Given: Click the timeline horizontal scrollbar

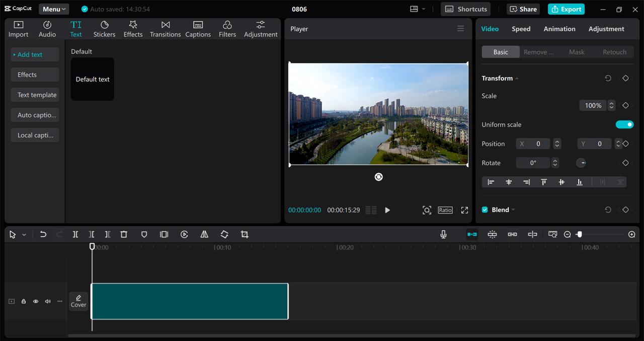Looking at the screenshot, I should tap(351, 335).
